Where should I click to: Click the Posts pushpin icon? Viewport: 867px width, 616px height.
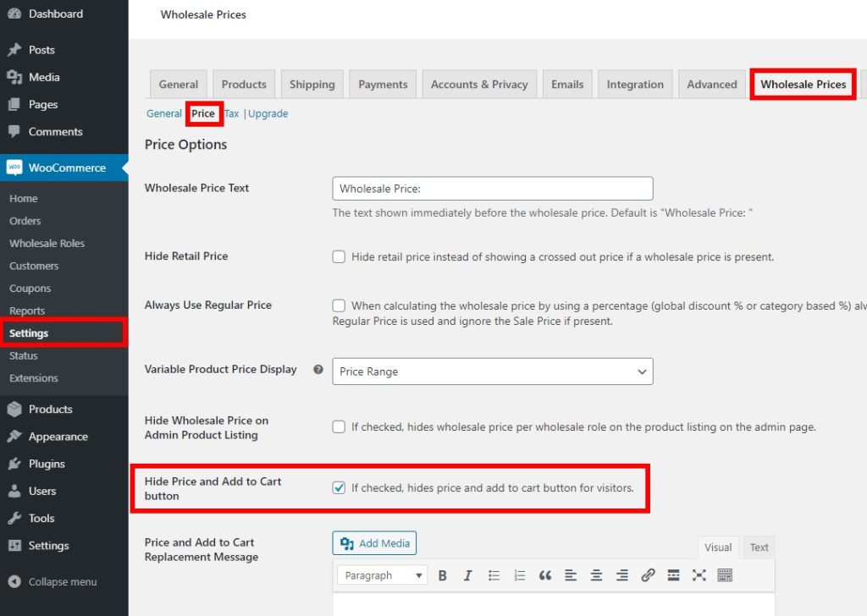coord(14,50)
